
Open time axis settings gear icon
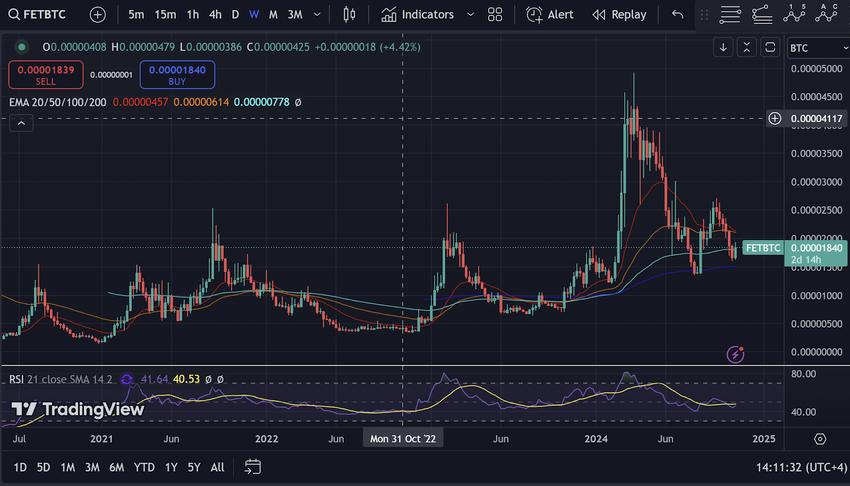tap(819, 439)
